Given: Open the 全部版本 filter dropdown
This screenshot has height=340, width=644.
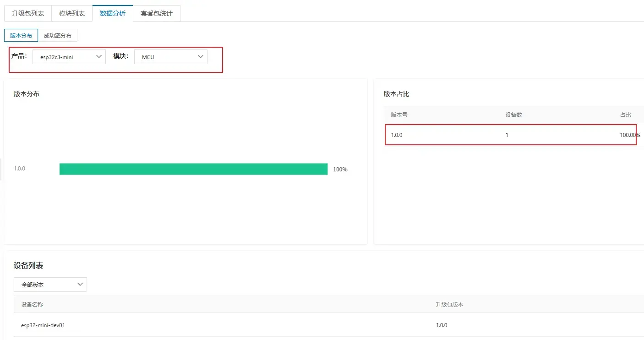Looking at the screenshot, I should point(50,285).
